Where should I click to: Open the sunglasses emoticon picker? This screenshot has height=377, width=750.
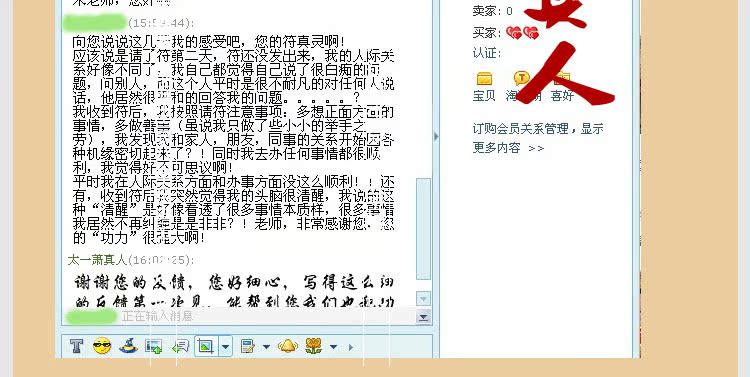tap(102, 346)
